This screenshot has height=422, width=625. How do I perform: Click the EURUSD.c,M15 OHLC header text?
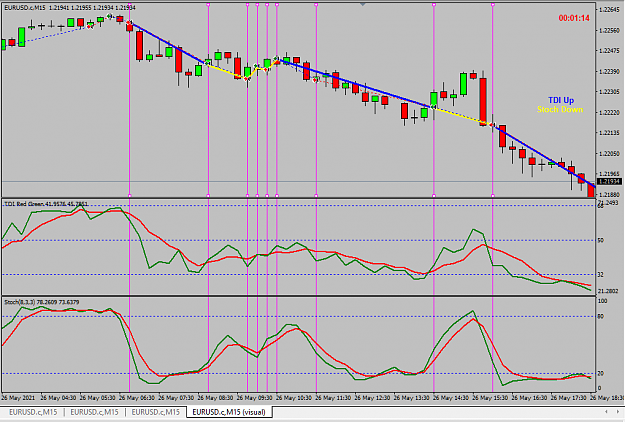point(70,8)
